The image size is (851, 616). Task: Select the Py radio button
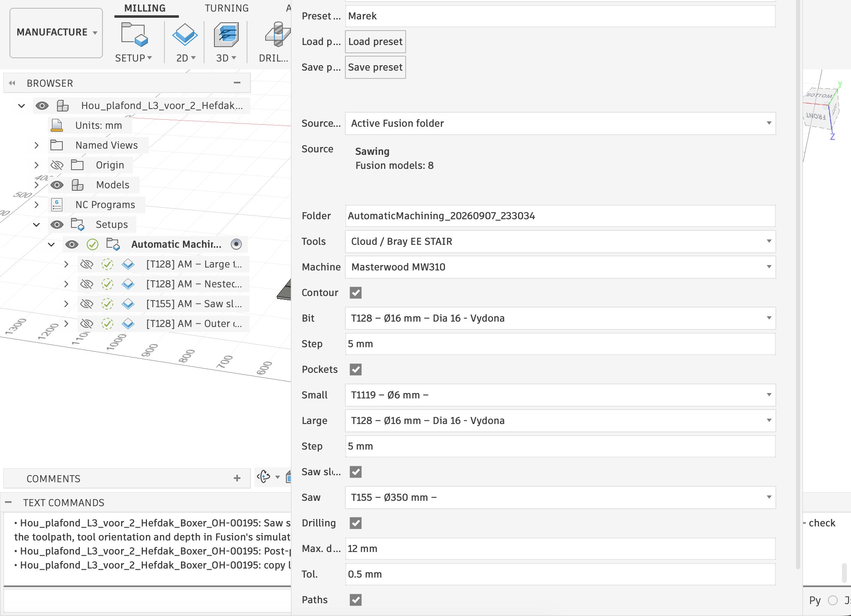pos(833,600)
